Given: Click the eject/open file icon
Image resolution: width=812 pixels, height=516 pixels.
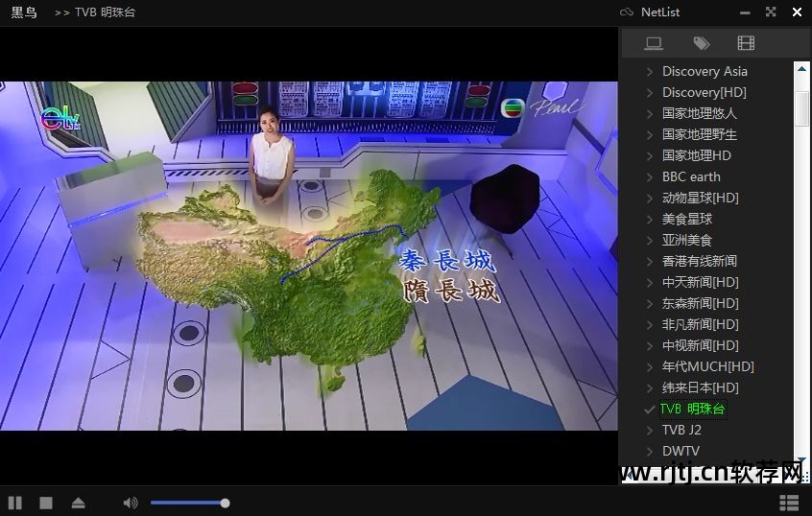Looking at the screenshot, I should click(x=78, y=503).
